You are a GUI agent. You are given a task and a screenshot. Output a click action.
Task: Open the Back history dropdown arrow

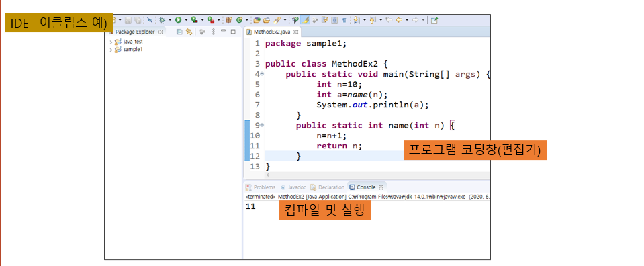pyautogui.click(x=407, y=19)
